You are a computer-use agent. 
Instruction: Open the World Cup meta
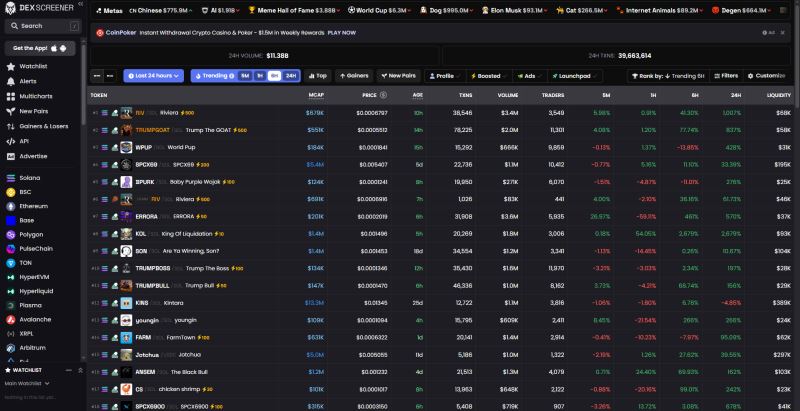coord(380,10)
